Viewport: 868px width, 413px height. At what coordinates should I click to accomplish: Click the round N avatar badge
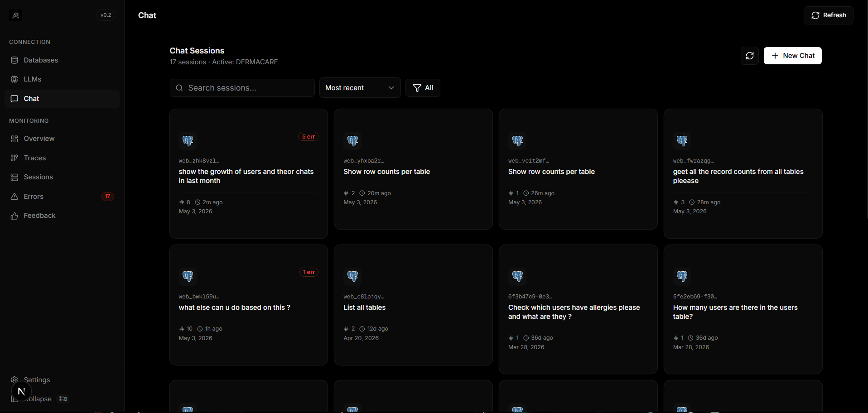[x=21, y=391]
